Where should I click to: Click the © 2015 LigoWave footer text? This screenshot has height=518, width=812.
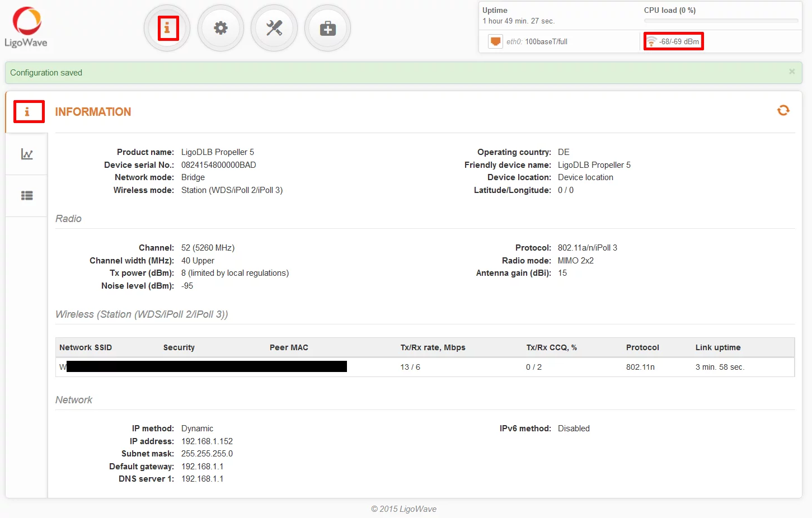(403, 509)
